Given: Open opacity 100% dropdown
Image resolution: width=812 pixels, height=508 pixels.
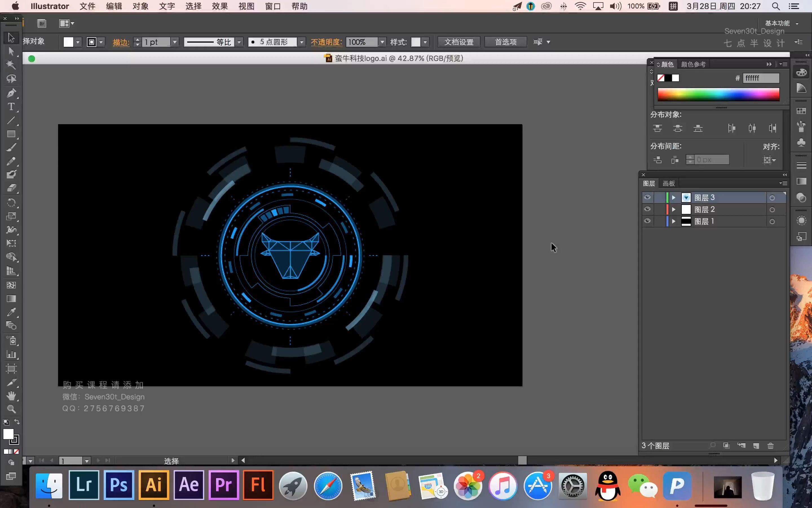Looking at the screenshot, I should click(382, 42).
